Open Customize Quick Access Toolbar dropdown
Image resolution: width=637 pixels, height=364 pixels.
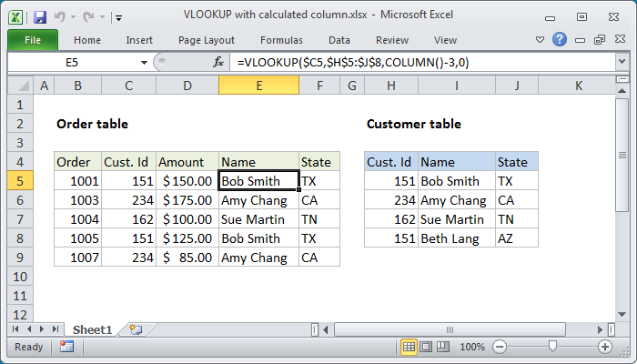point(120,17)
